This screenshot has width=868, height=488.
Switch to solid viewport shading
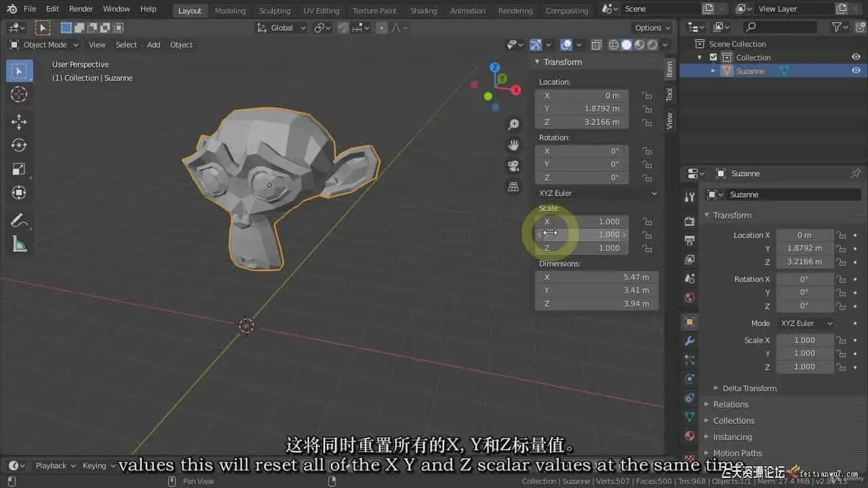coord(627,45)
